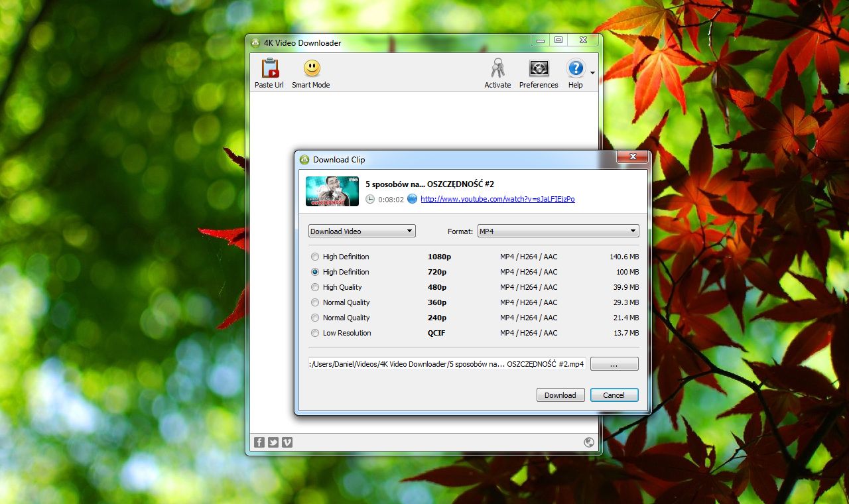Viewport: 849px width, 504px height.
Task: Click the Cancel button
Action: [x=614, y=395]
